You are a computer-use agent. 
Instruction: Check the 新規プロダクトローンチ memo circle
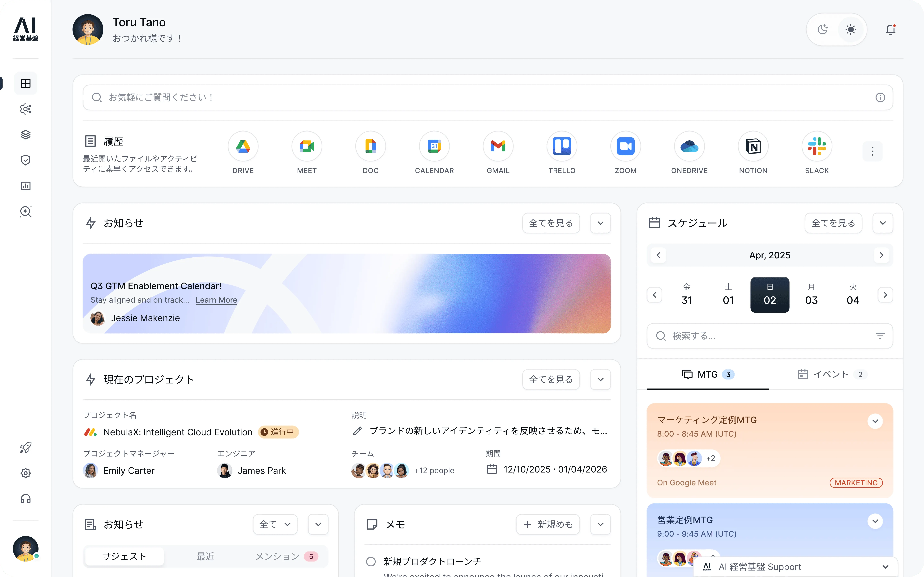click(371, 561)
